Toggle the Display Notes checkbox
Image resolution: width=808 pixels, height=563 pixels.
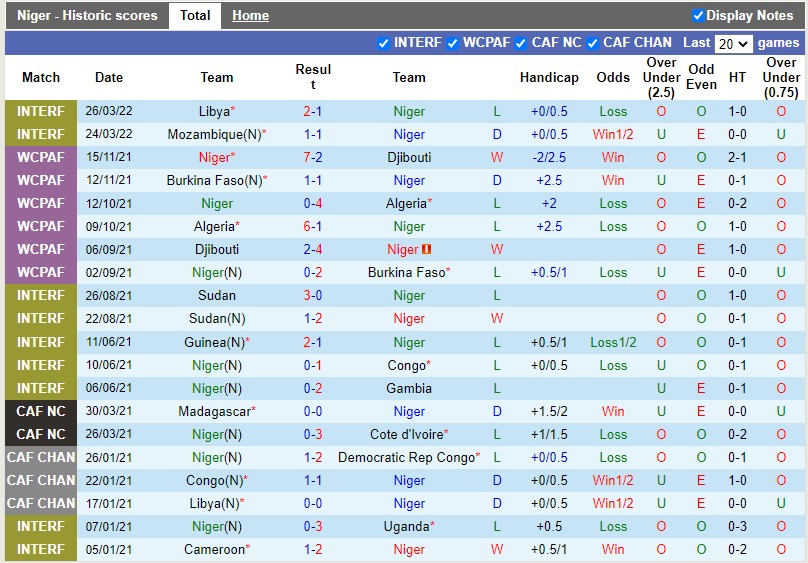pyautogui.click(x=698, y=15)
